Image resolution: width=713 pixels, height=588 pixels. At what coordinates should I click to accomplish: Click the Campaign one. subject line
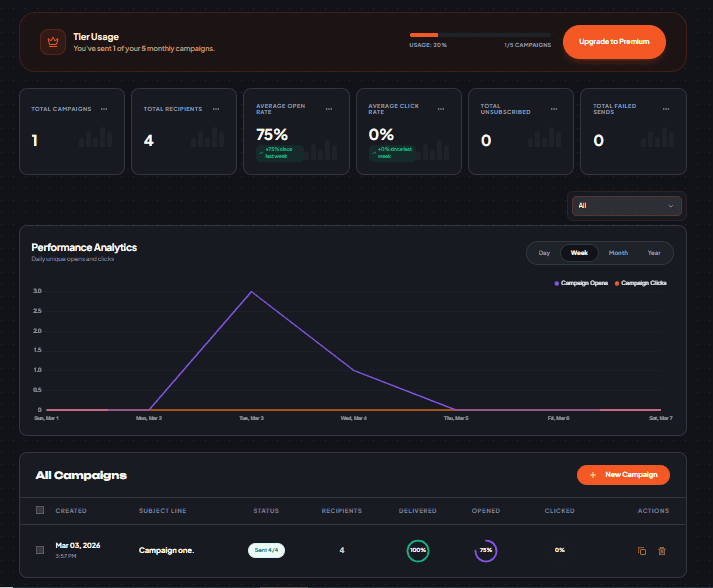pos(166,550)
